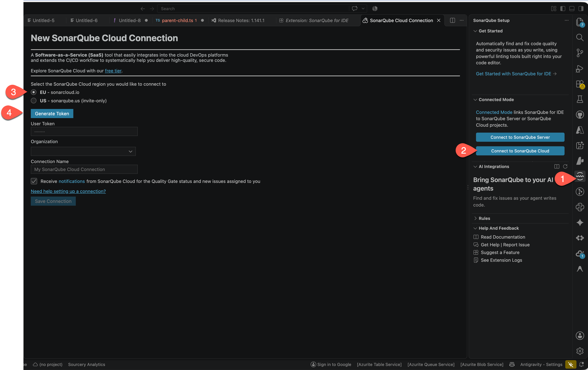Open the Search view icon
This screenshot has width=588, height=370.
point(580,37)
